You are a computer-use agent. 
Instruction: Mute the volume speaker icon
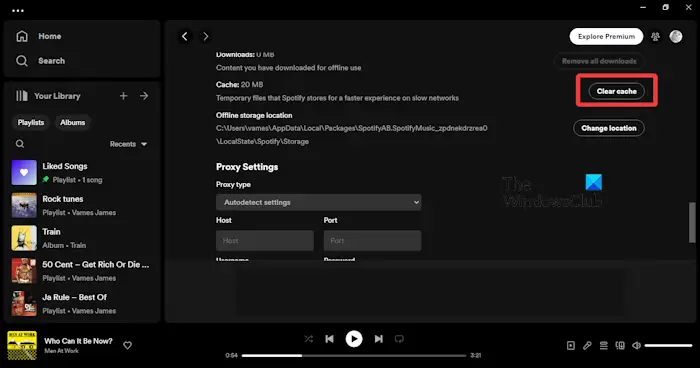click(637, 345)
